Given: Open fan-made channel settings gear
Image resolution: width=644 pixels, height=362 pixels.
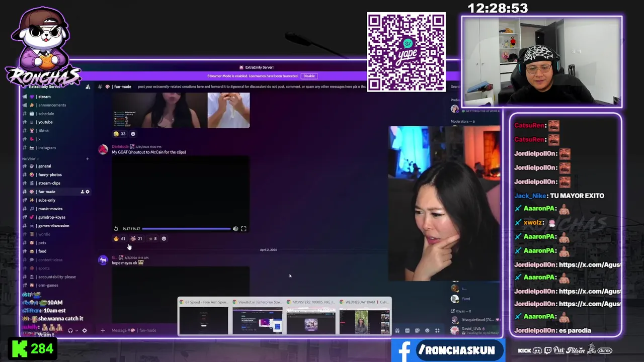Looking at the screenshot, I should [x=88, y=192].
